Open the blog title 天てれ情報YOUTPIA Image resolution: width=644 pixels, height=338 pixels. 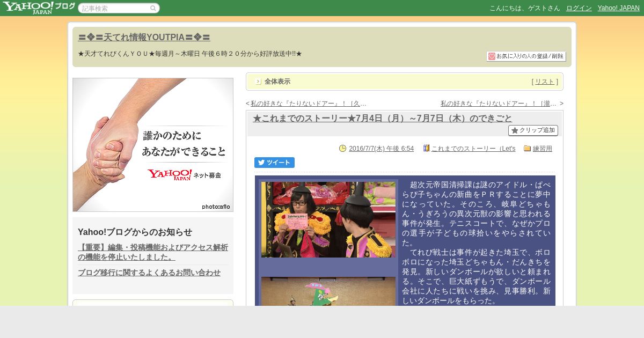coord(144,38)
